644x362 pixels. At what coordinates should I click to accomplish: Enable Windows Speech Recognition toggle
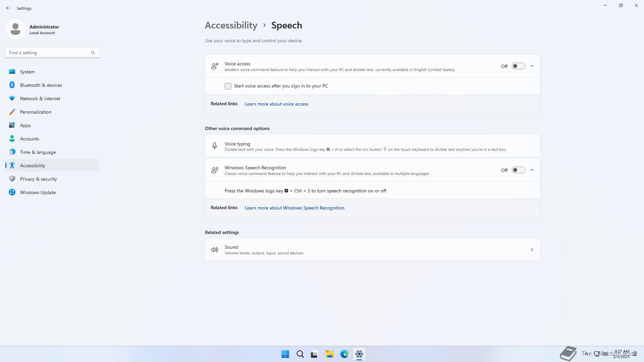[x=518, y=170]
